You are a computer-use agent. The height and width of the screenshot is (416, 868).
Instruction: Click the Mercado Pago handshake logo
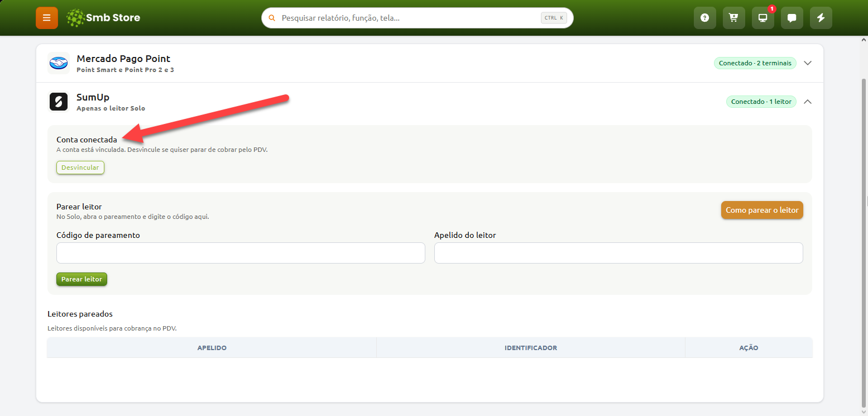[59, 63]
